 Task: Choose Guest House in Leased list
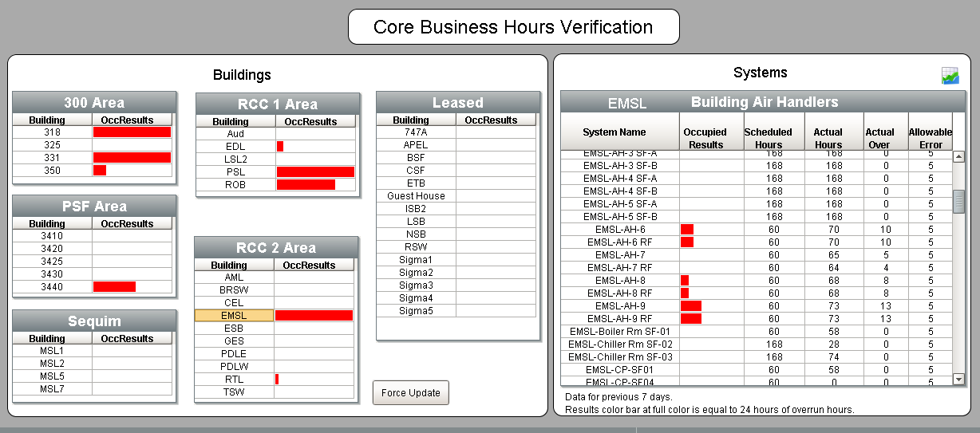tap(416, 196)
